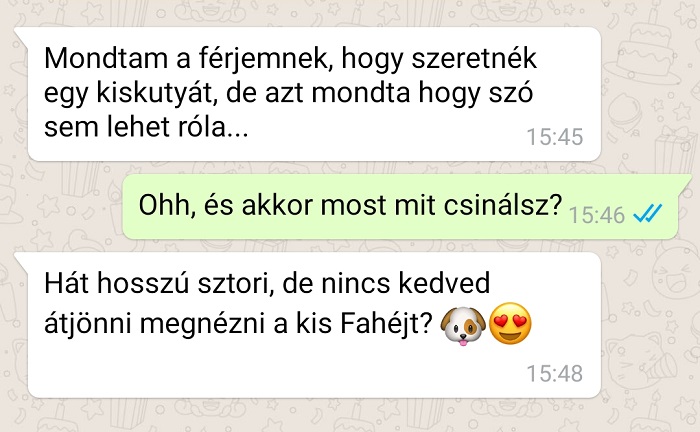Click the word "csinálsz?" in the green message
This screenshot has height=432, width=700.
(x=502, y=205)
